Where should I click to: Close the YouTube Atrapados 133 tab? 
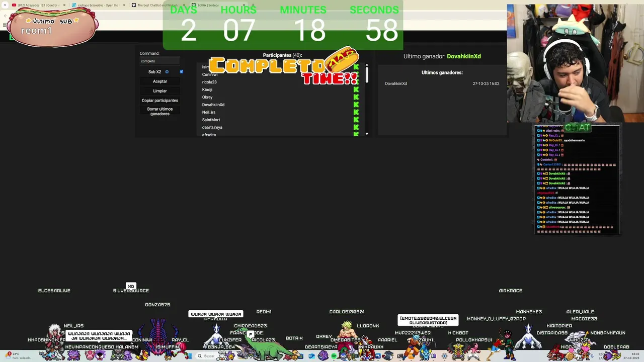[x=64, y=5]
